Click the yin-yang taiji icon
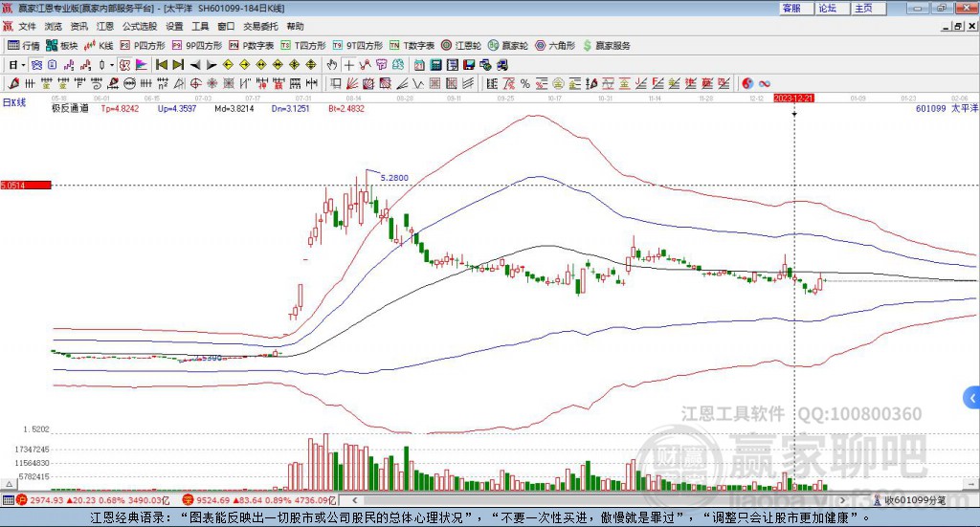980x527 pixels. tap(747, 83)
